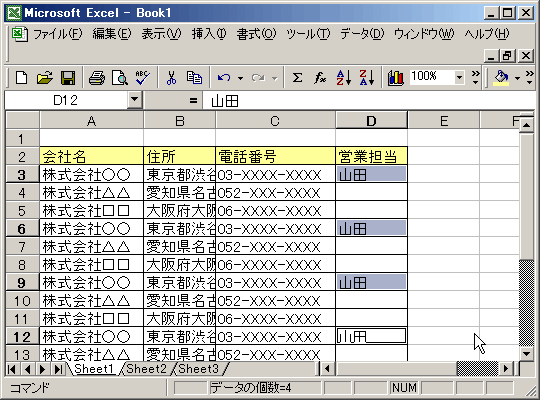The height and width of the screenshot is (400, 540).
Task: Minimize the Book1 document window
Action: pos(491,55)
